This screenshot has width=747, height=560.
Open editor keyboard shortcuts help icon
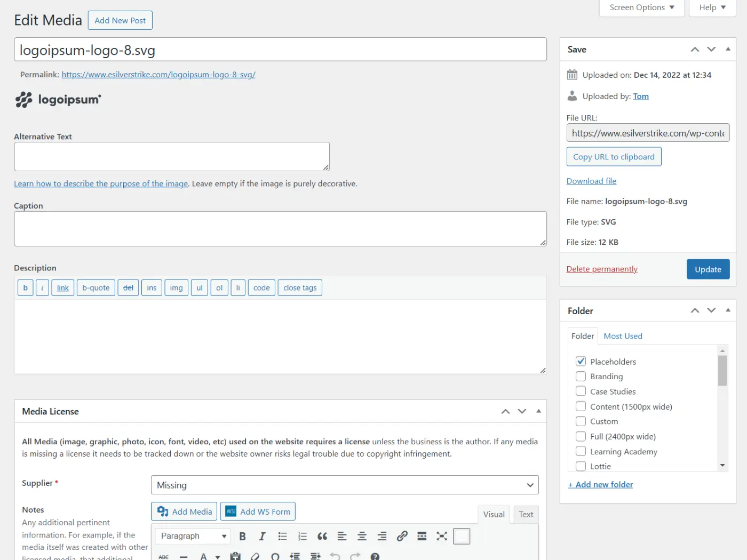click(375, 556)
